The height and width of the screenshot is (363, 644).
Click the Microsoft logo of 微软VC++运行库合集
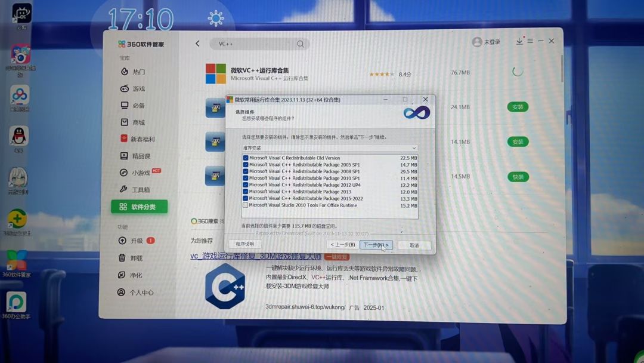216,73
